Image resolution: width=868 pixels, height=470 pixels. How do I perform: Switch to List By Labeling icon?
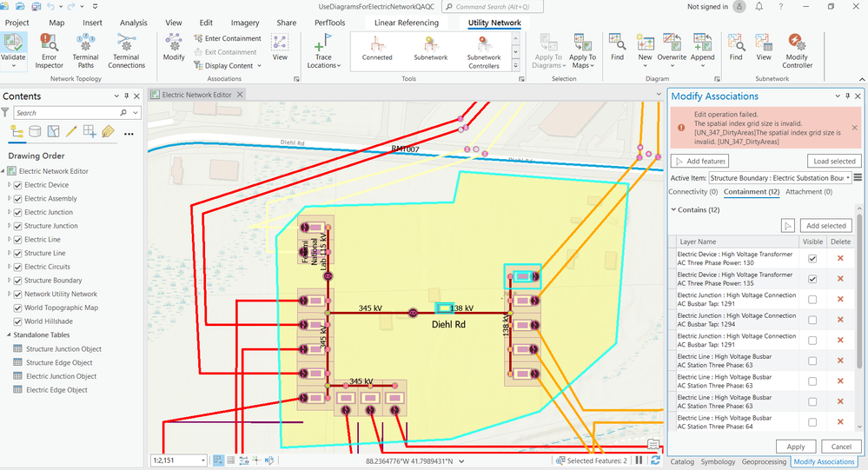tap(108, 132)
